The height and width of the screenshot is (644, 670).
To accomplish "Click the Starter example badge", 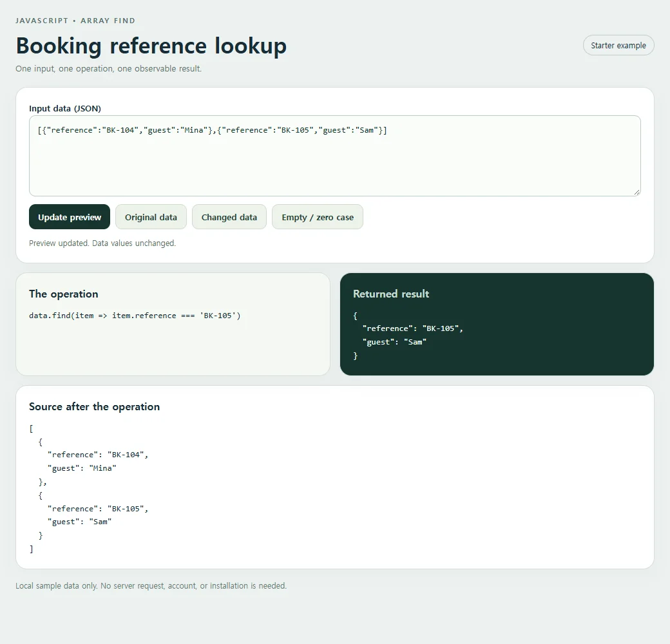I will [x=618, y=45].
